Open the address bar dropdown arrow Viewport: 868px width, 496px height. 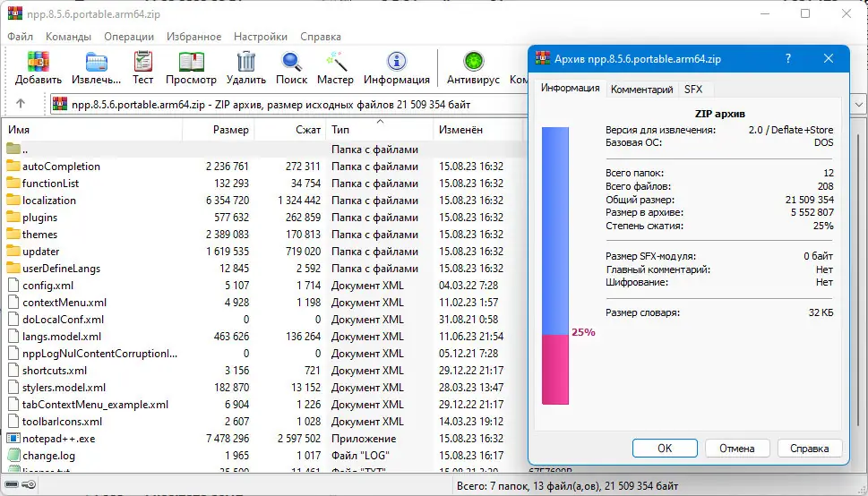[x=858, y=104]
